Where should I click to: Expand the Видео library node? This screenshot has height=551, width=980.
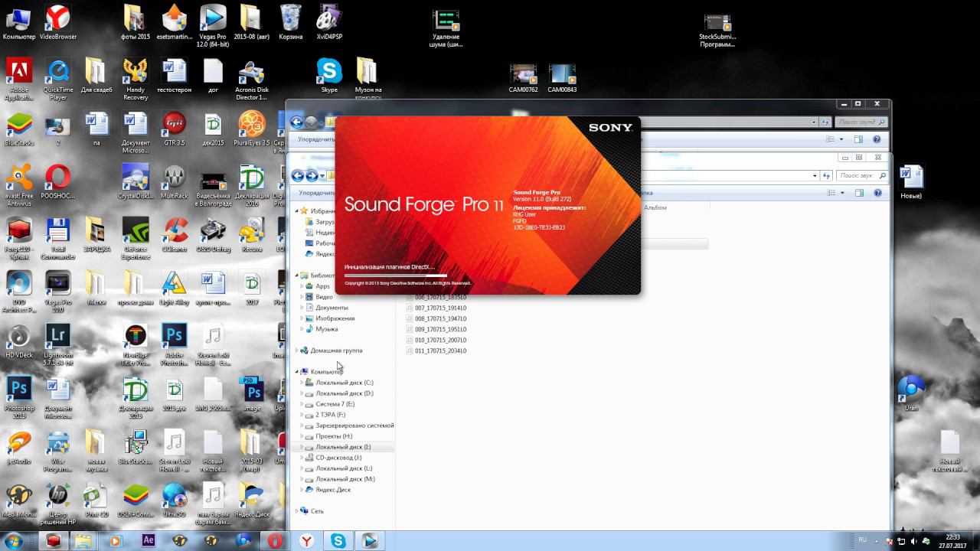[301, 297]
